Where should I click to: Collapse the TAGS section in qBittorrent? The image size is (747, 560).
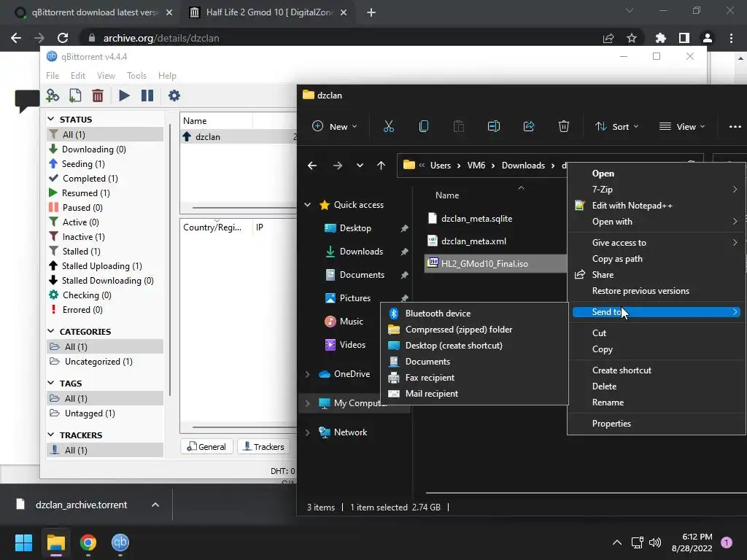[51, 383]
